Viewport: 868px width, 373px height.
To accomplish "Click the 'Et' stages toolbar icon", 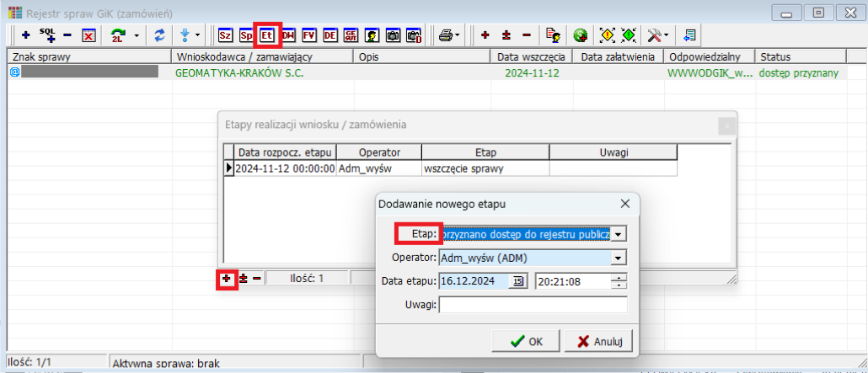I will click(268, 35).
